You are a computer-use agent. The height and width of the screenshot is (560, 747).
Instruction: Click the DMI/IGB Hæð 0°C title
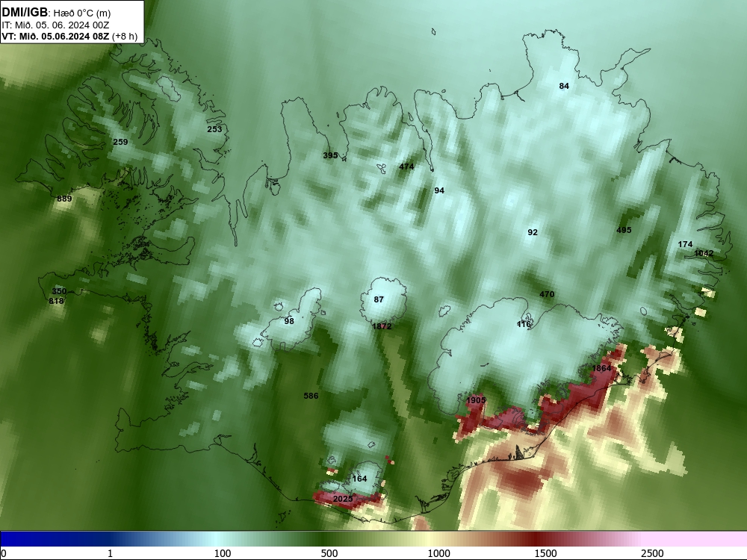(x=56, y=13)
